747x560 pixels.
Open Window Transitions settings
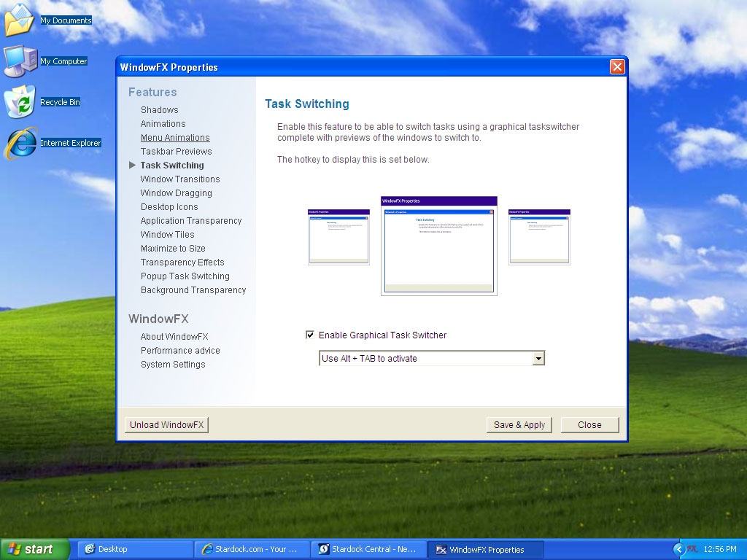click(x=180, y=179)
